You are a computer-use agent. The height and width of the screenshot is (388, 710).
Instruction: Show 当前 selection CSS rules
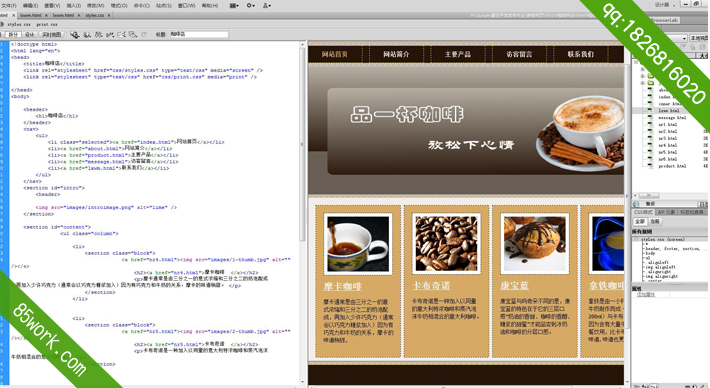(655, 221)
